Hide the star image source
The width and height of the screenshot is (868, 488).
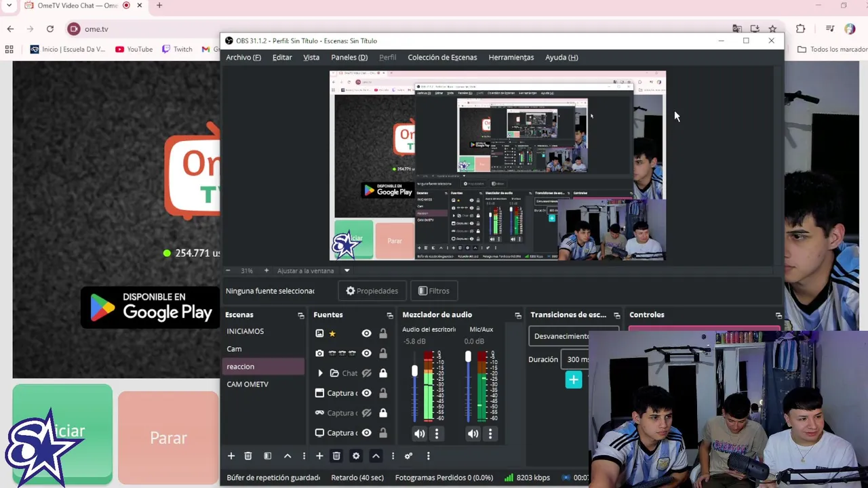(366, 333)
